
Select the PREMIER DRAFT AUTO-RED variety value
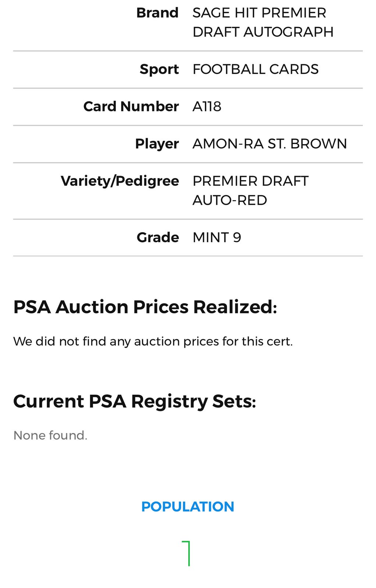coord(250,191)
